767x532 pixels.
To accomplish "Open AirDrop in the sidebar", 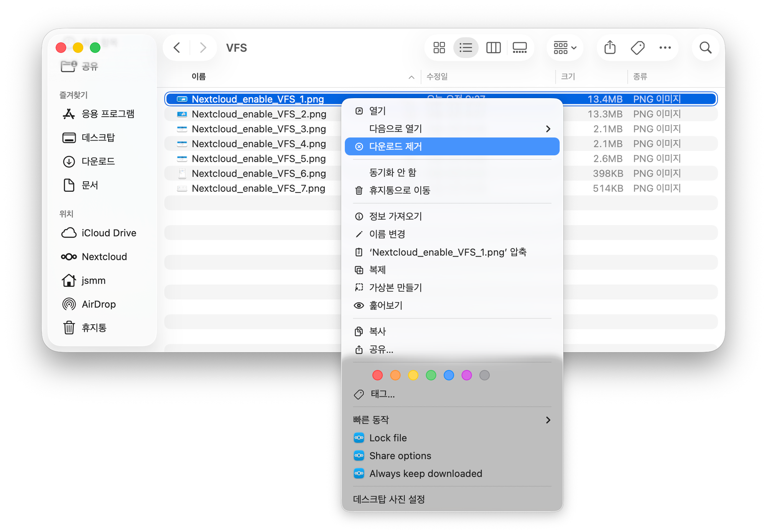I will [x=99, y=304].
